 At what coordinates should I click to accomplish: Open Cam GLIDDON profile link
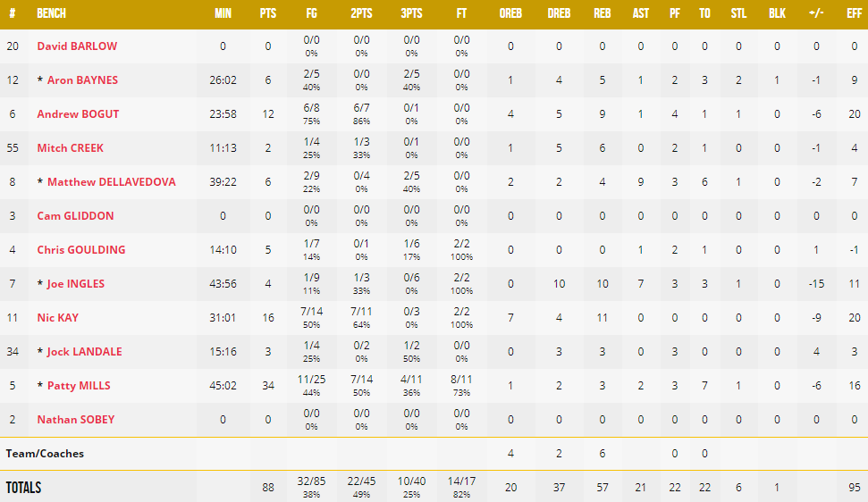pyautogui.click(x=75, y=216)
